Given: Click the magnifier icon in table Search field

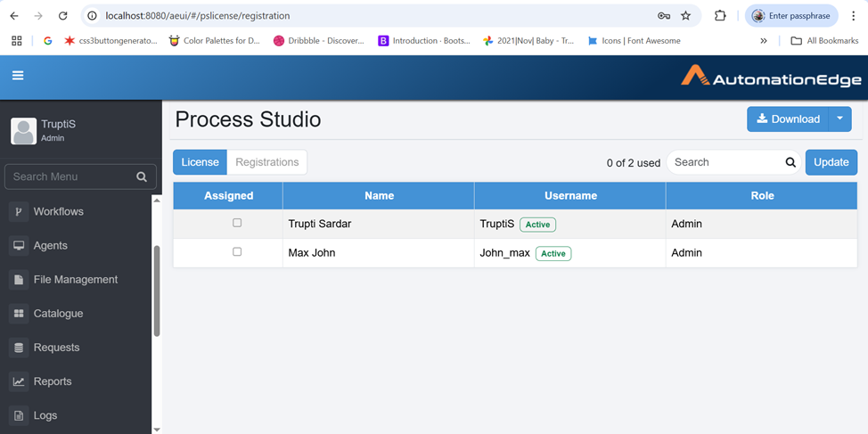Looking at the screenshot, I should click(790, 162).
